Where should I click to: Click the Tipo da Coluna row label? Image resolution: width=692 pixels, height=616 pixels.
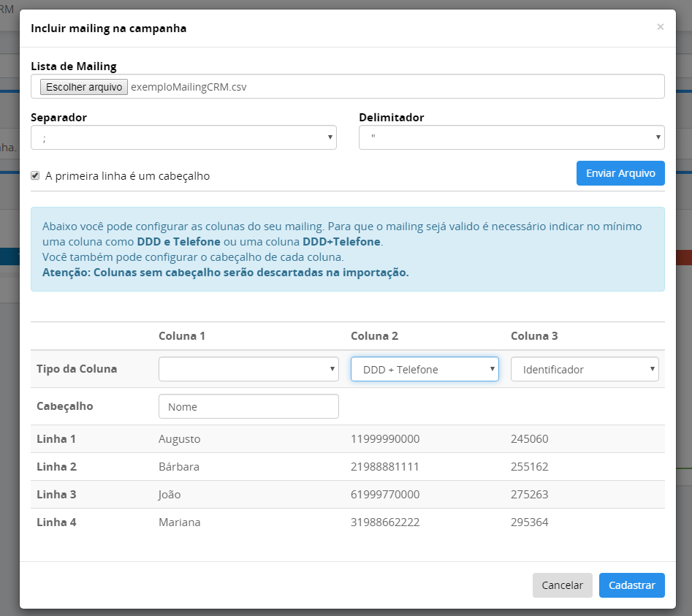coord(77,369)
